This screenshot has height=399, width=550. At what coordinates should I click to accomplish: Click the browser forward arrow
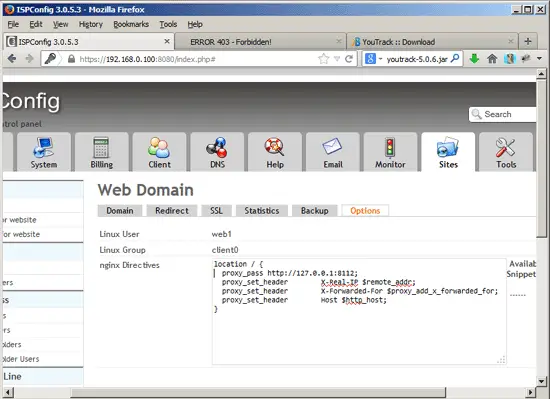click(x=29, y=59)
